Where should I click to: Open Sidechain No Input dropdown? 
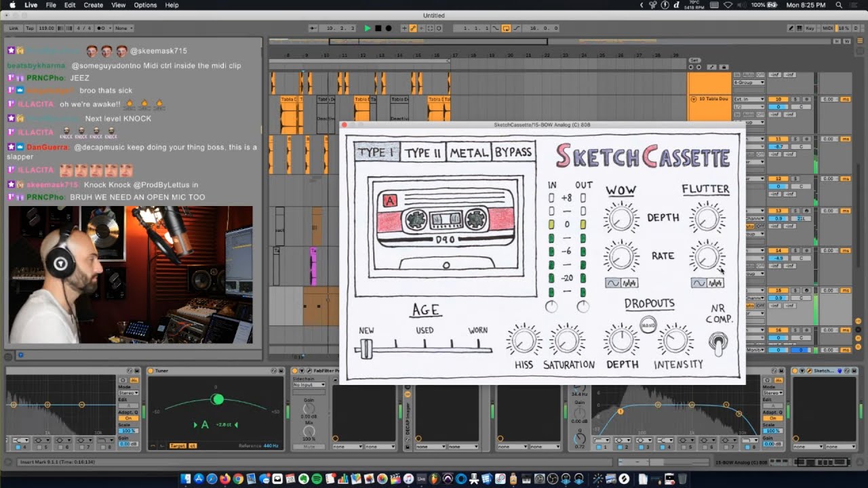(x=309, y=385)
